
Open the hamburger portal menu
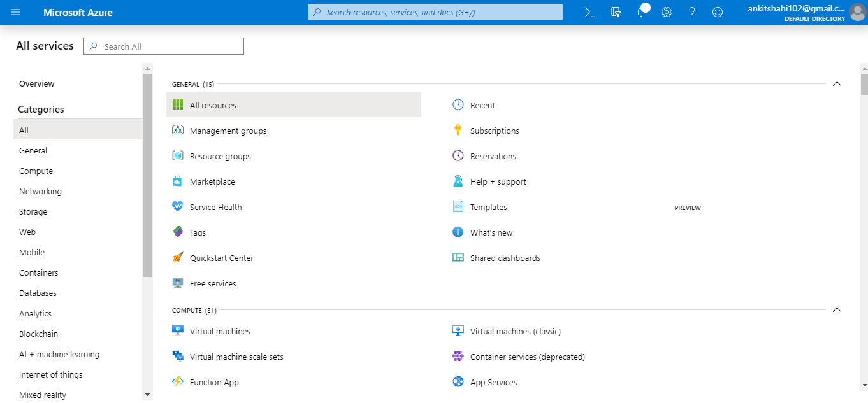15,12
